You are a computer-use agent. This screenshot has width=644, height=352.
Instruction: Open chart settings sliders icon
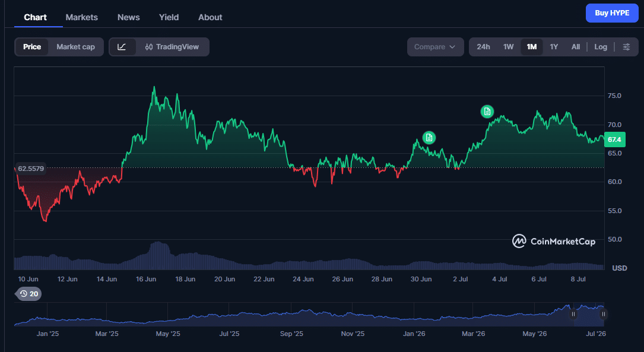[626, 47]
